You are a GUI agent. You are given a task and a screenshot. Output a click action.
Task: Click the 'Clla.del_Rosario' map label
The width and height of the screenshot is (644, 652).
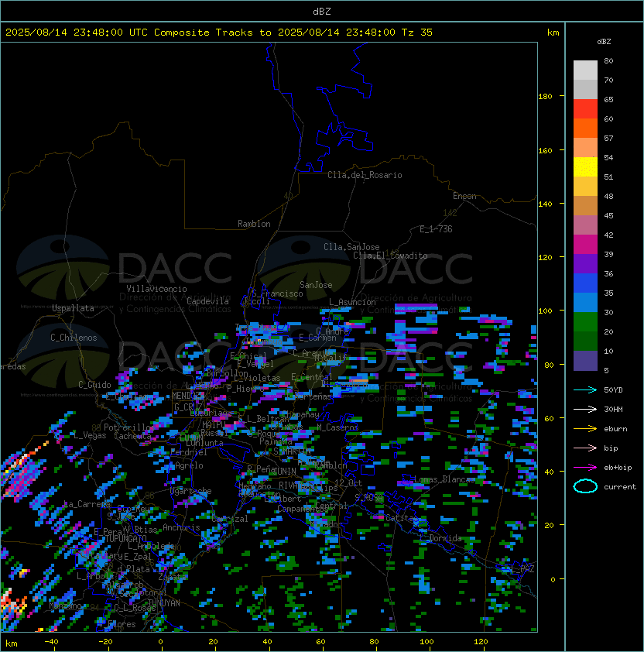click(x=365, y=175)
